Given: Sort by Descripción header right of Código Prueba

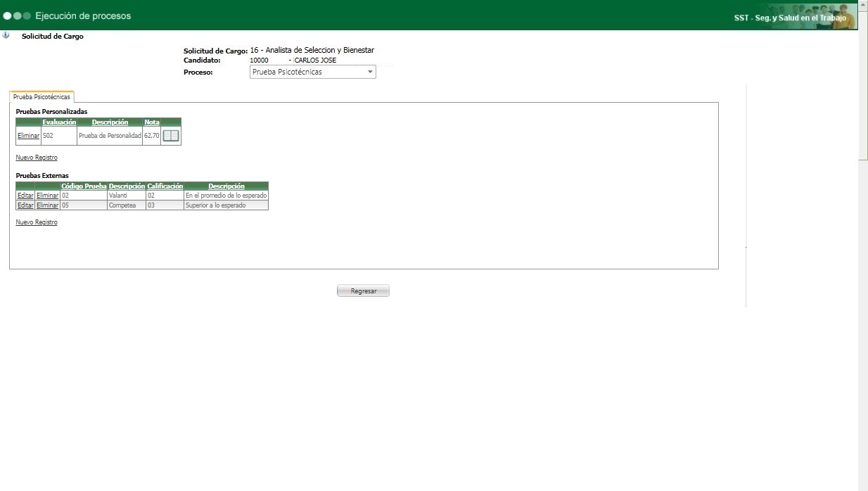Looking at the screenshot, I should tap(127, 186).
